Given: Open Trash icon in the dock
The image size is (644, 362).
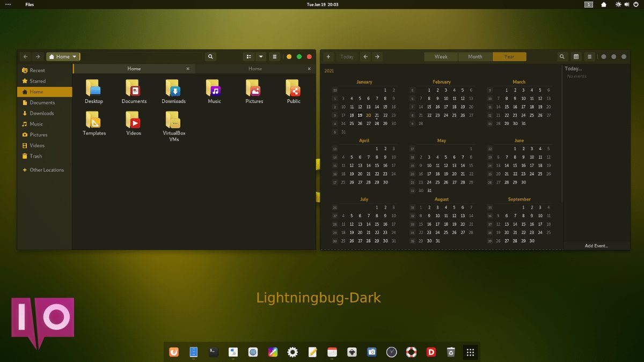Looking at the screenshot, I should 451,352.
